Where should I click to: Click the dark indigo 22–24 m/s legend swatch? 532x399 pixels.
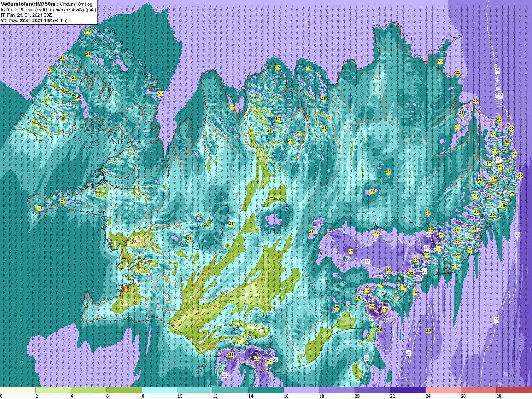(x=408, y=390)
